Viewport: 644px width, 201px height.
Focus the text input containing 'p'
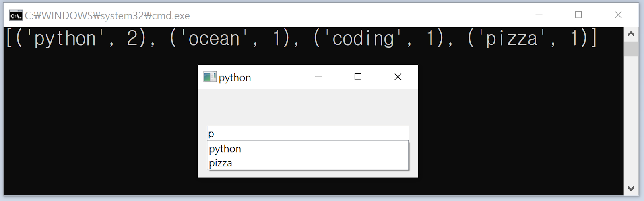pyautogui.click(x=308, y=133)
